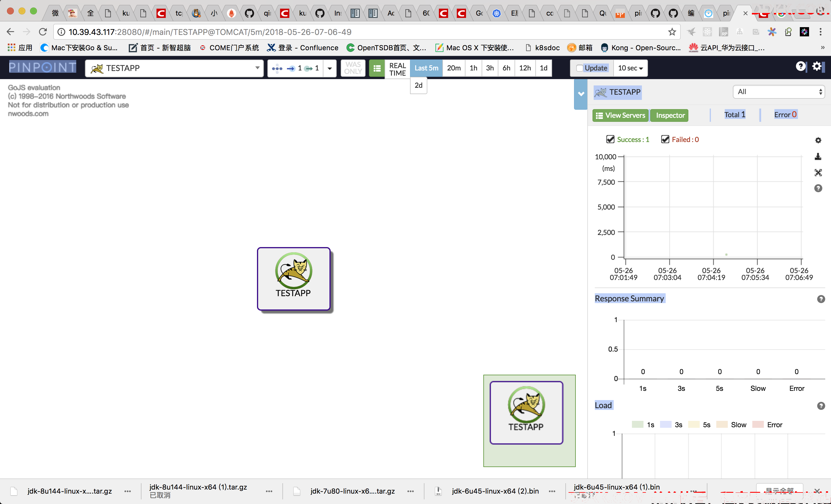Open the OpenTSDB bookmark

click(386, 48)
